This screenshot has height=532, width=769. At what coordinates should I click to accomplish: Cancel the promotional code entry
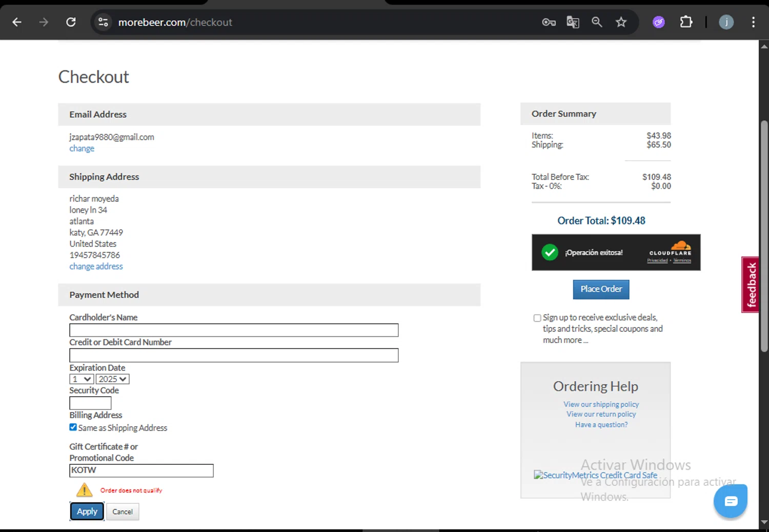pyautogui.click(x=123, y=511)
